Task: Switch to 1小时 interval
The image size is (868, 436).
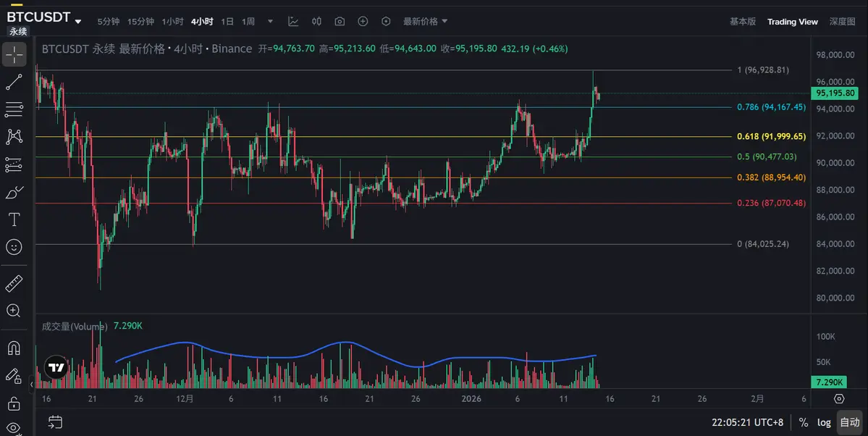Action: click(x=173, y=22)
